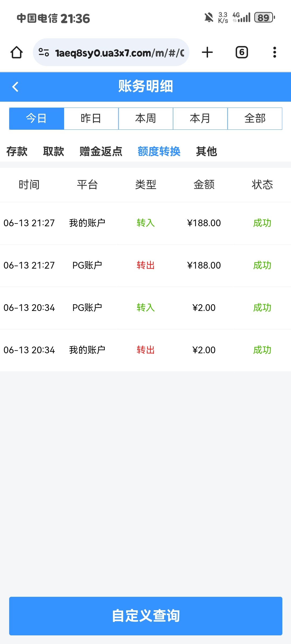Open the 赠金返点 category
291x644 pixels.
pos(101,151)
